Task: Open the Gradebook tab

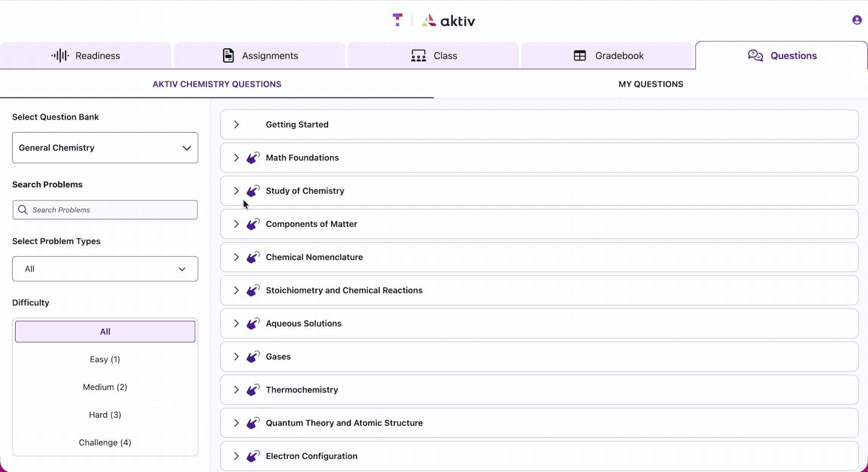Action: pos(607,56)
